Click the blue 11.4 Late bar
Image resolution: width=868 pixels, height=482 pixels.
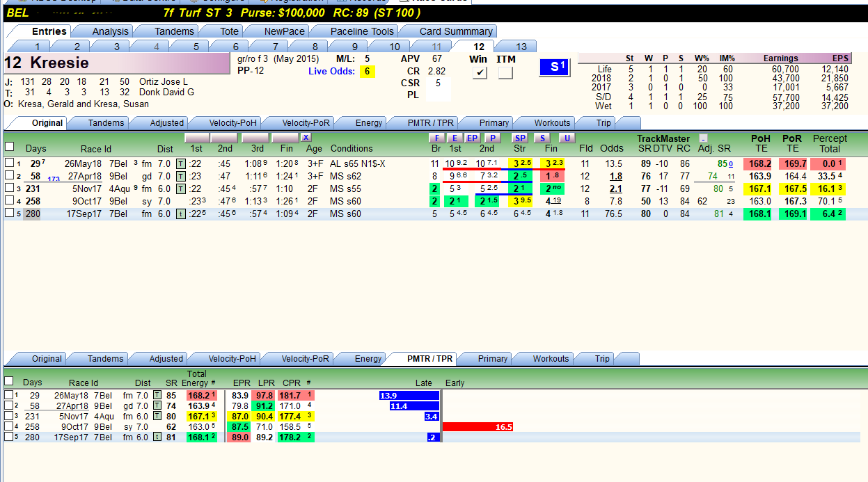[x=414, y=406]
